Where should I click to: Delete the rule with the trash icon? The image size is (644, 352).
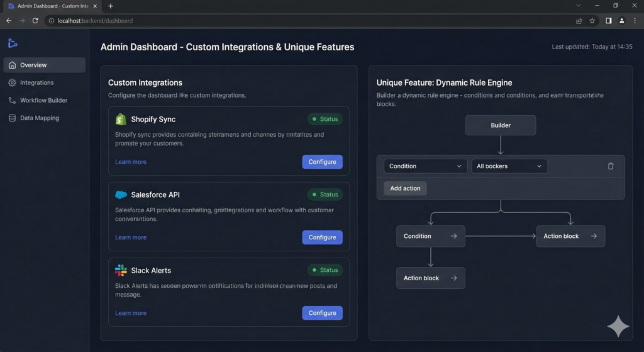tap(611, 166)
